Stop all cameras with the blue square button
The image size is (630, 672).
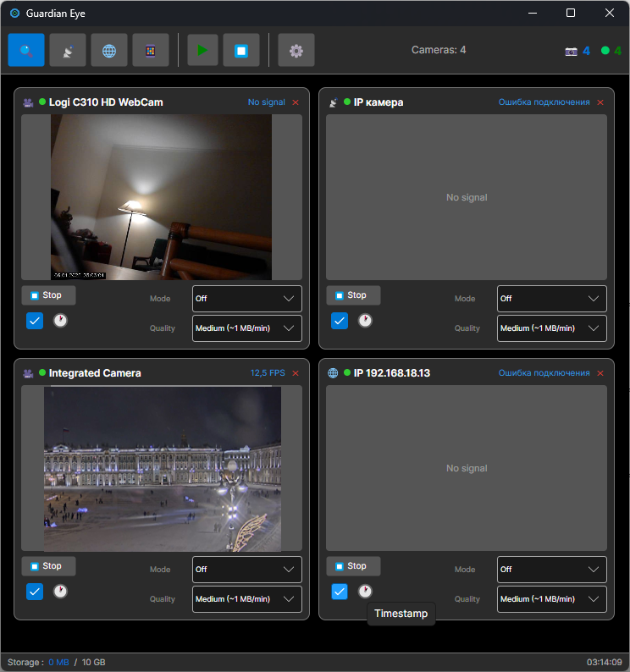pyautogui.click(x=241, y=50)
